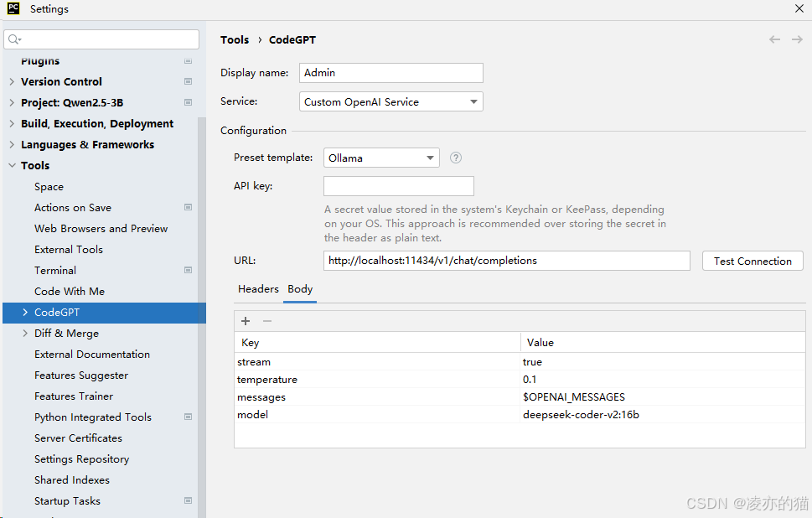Image resolution: width=812 pixels, height=518 pixels.
Task: Navigate forward with the right arrow
Action: tap(797, 39)
